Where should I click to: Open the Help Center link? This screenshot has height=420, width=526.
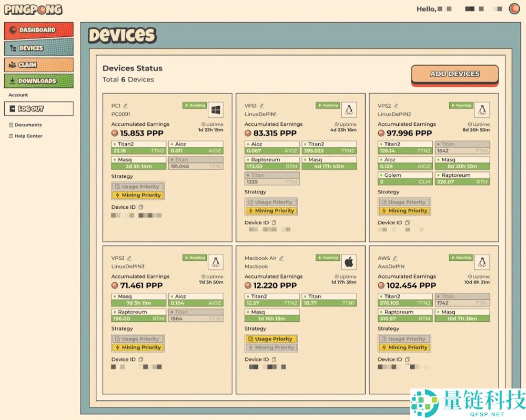click(28, 136)
